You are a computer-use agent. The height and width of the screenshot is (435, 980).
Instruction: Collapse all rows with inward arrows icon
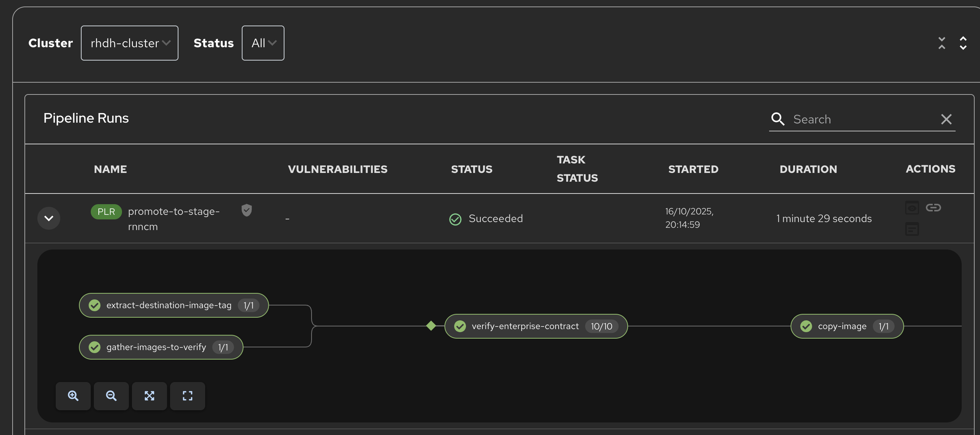point(942,43)
